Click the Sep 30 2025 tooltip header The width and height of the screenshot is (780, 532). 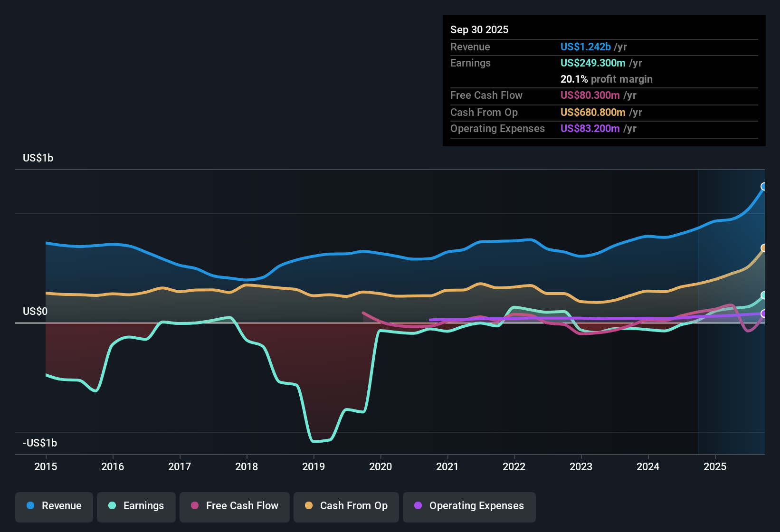pos(479,29)
